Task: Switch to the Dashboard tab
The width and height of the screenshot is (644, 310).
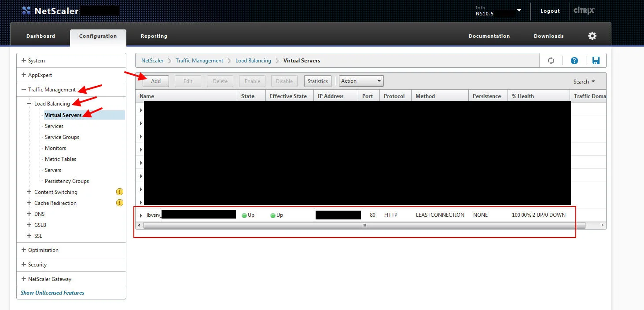Action: [40, 36]
